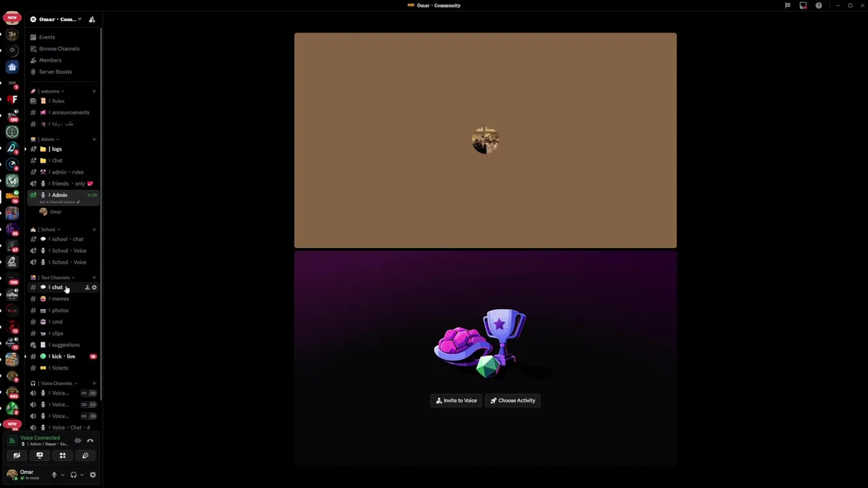Toggle camera in voice panel
Screen dimensions: 868x488
(17, 455)
